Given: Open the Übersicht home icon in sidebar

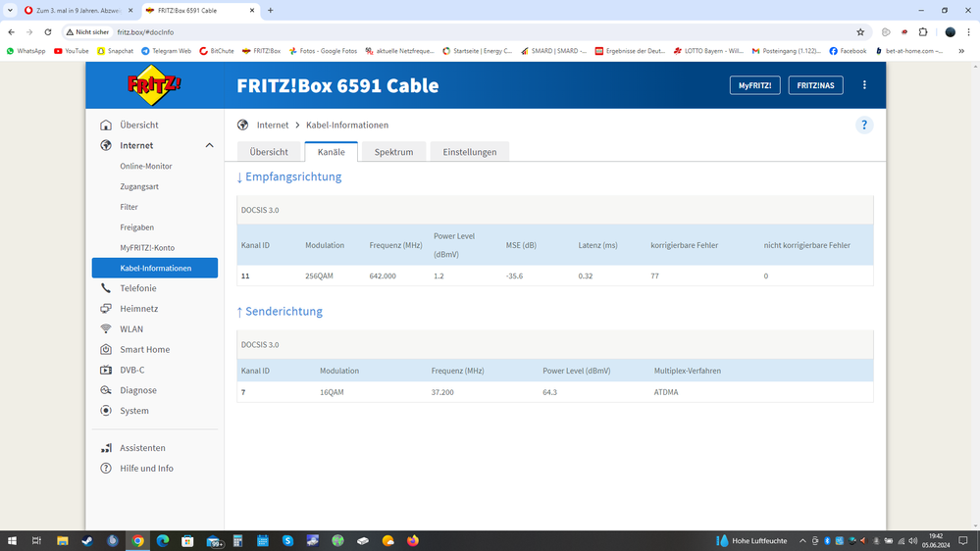Looking at the screenshot, I should (x=106, y=125).
